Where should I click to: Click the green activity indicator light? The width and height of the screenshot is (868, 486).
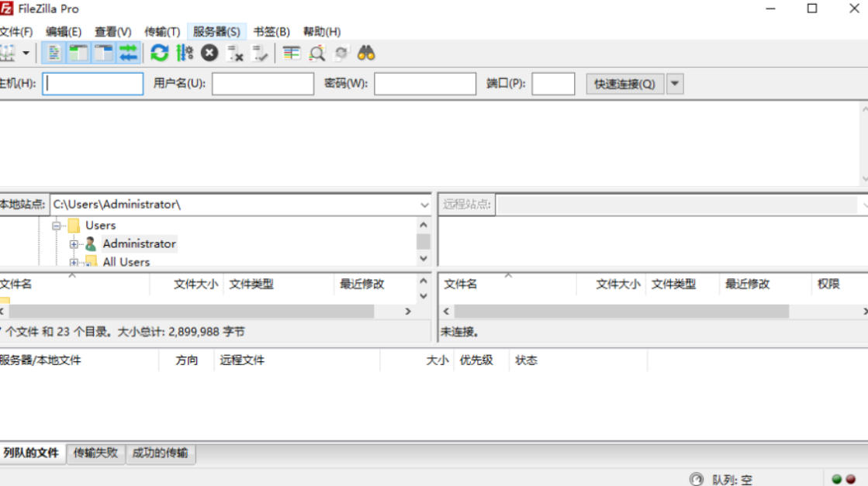[836, 479]
